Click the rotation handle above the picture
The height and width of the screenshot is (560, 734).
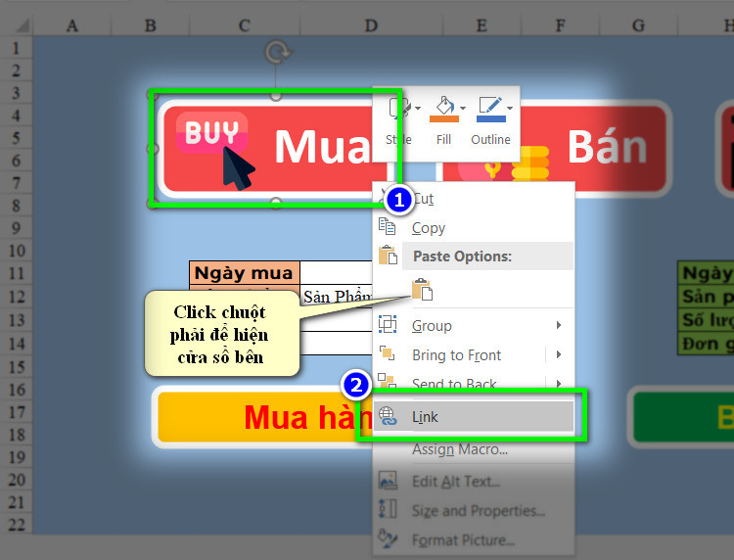278,52
